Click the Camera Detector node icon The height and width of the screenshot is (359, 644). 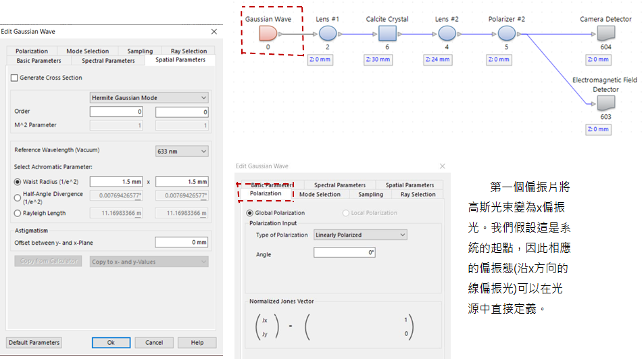point(605,33)
